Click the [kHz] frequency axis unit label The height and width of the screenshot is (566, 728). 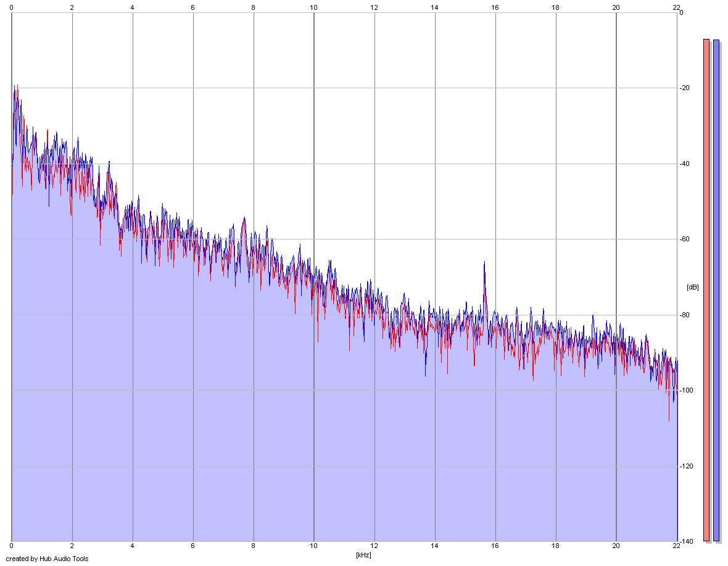point(363,555)
